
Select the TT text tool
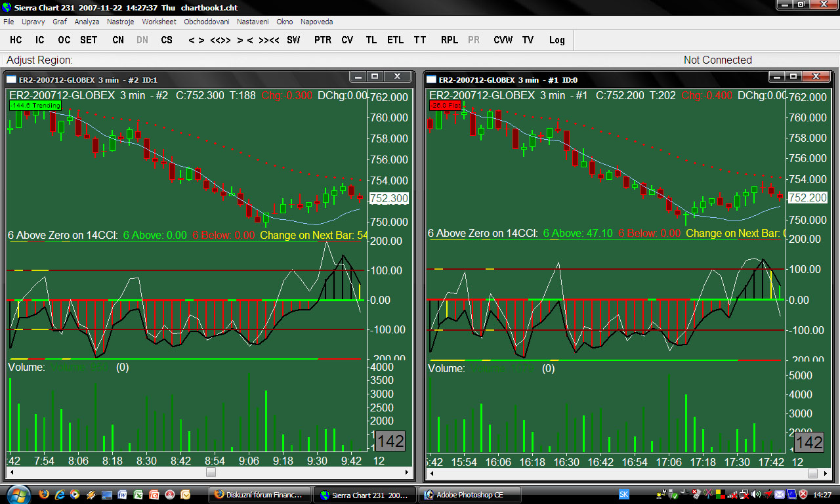420,40
